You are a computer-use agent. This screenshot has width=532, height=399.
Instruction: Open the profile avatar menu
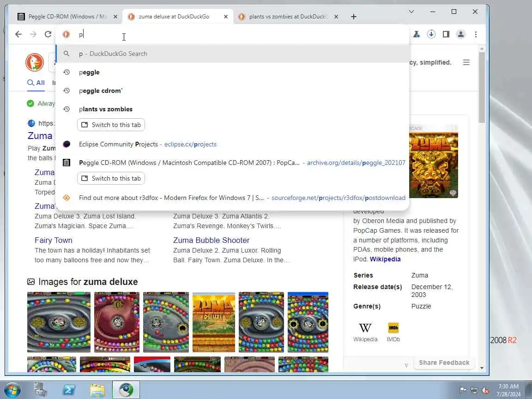tap(461, 34)
